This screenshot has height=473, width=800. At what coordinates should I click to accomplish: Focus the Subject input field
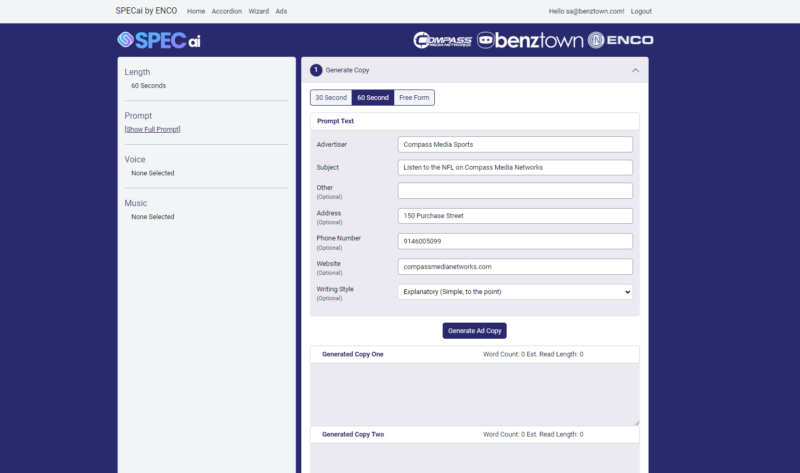tap(515, 167)
